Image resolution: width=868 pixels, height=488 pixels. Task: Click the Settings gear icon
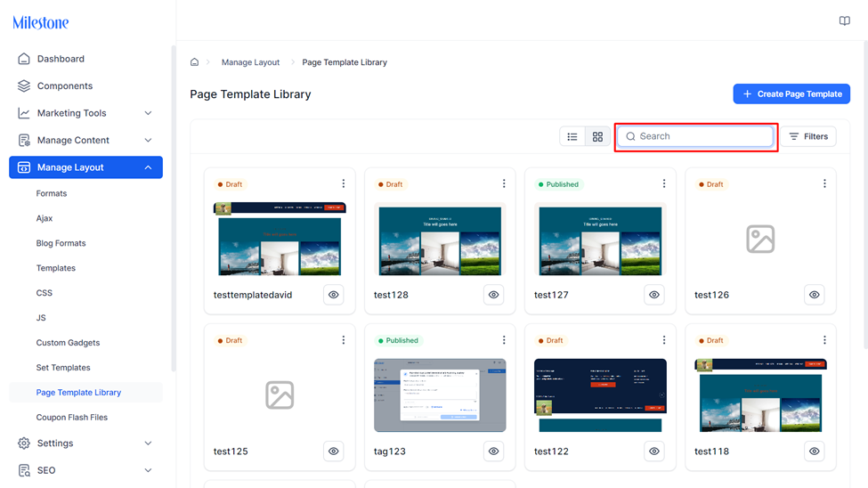click(24, 443)
